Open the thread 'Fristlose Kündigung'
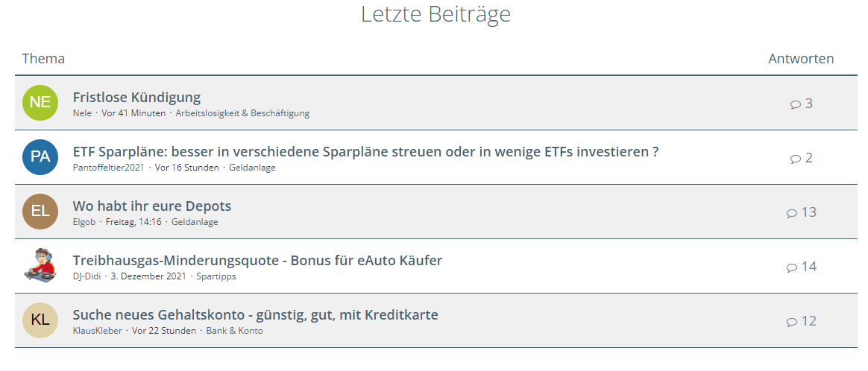Viewport: 868px width, 371px height. click(x=136, y=98)
